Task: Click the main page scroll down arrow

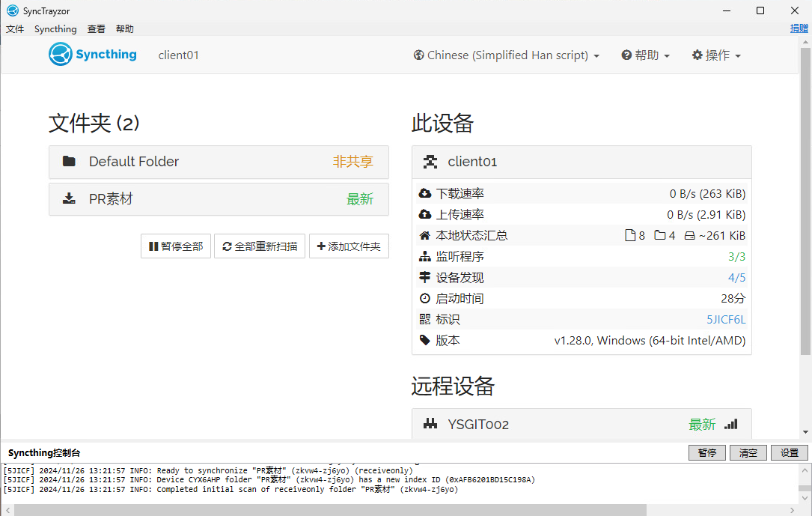Action: tap(805, 432)
